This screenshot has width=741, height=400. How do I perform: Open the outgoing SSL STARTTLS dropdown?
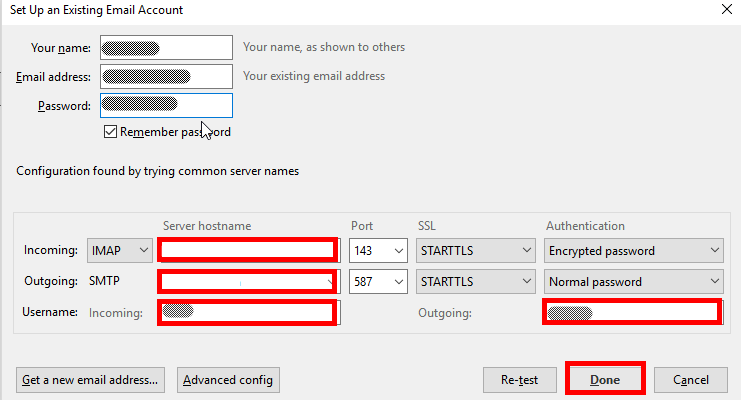[x=476, y=281]
